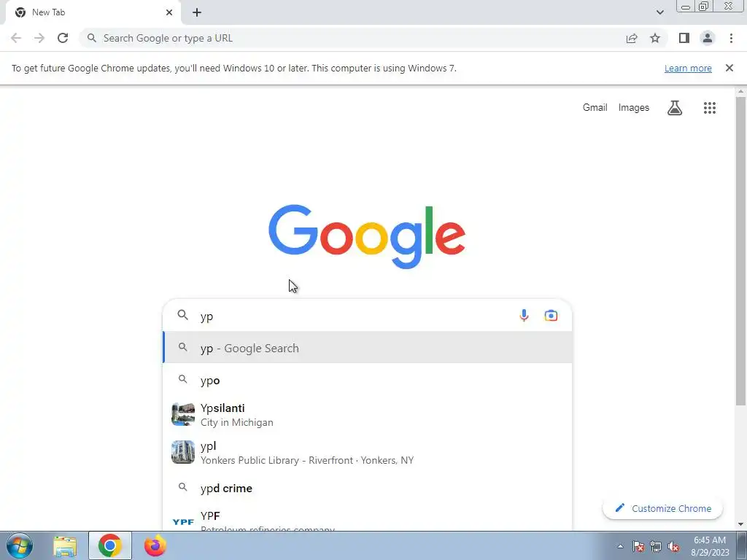The width and height of the screenshot is (747, 560).
Task: Start voice search with the microphone
Action: [x=524, y=315]
